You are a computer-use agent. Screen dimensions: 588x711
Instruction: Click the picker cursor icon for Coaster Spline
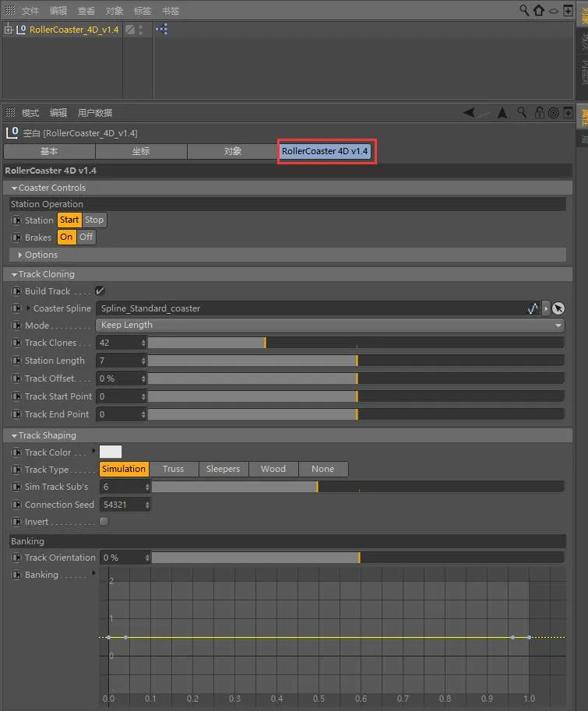click(558, 308)
